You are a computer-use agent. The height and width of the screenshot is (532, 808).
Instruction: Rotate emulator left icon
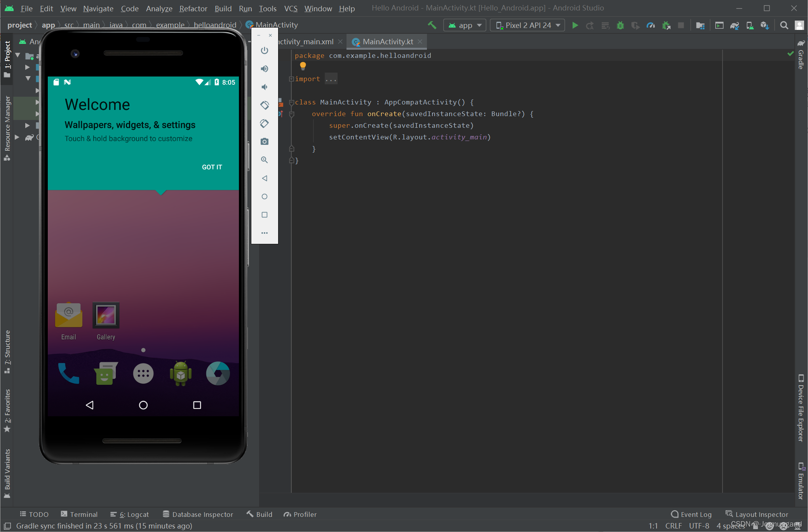(265, 105)
